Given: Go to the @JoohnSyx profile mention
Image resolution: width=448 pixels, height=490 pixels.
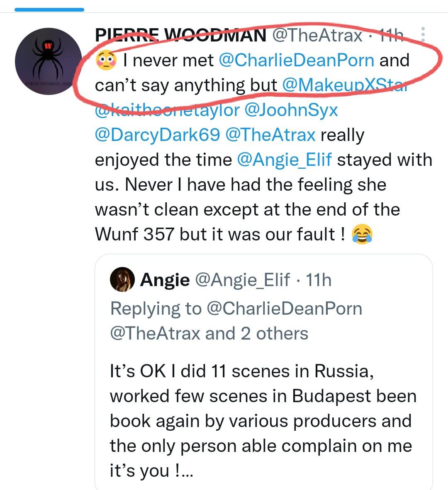Looking at the screenshot, I should point(291,110).
